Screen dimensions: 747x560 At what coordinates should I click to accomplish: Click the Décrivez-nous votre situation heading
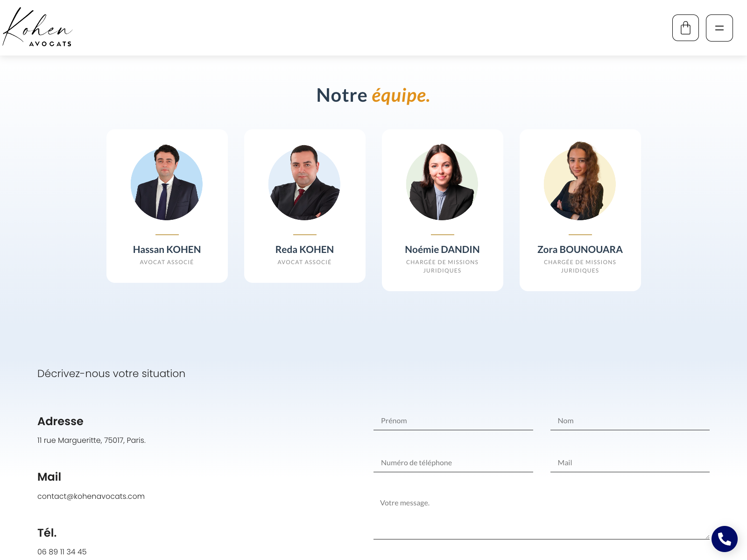pyautogui.click(x=111, y=374)
